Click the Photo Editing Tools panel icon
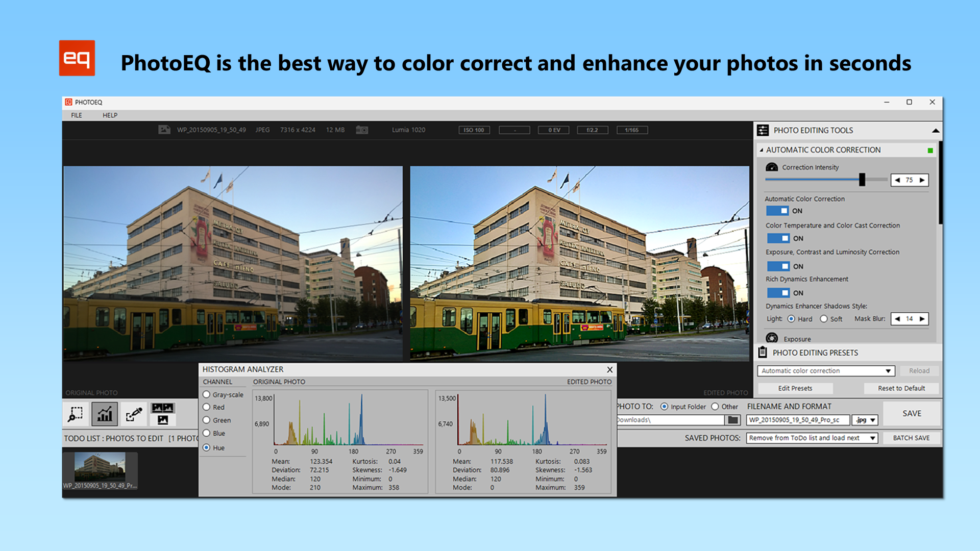Viewport: 980px width, 551px height. (763, 130)
